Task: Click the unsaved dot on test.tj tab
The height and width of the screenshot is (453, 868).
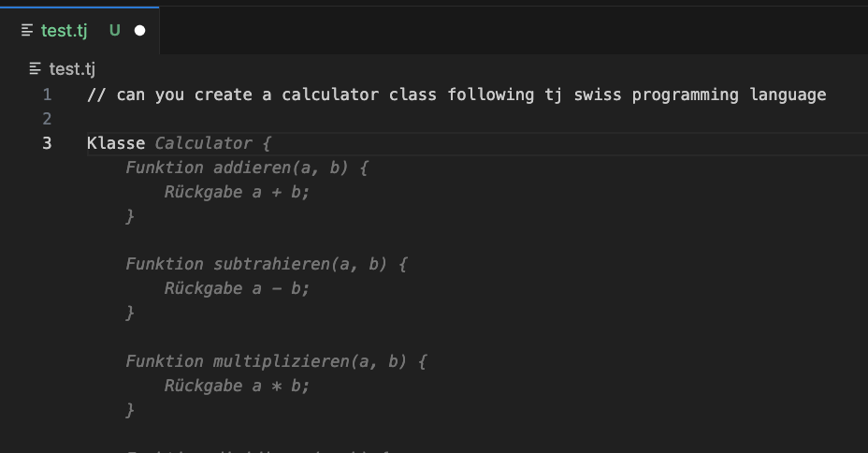Action: point(140,31)
